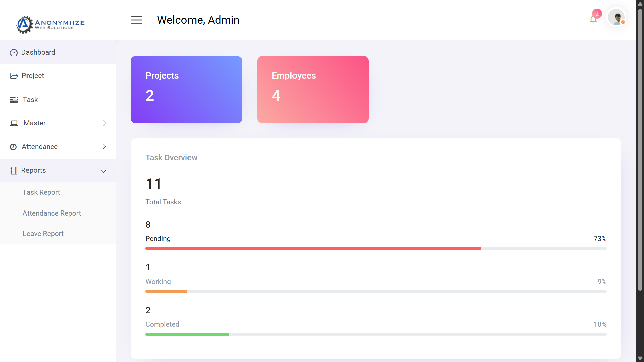Expand the Master submenu chevron
The width and height of the screenshot is (644, 362).
(104, 123)
